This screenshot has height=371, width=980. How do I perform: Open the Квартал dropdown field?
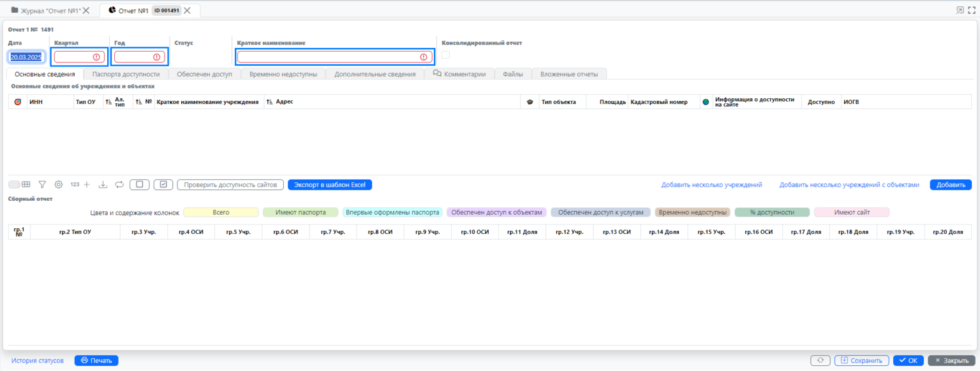coord(79,57)
